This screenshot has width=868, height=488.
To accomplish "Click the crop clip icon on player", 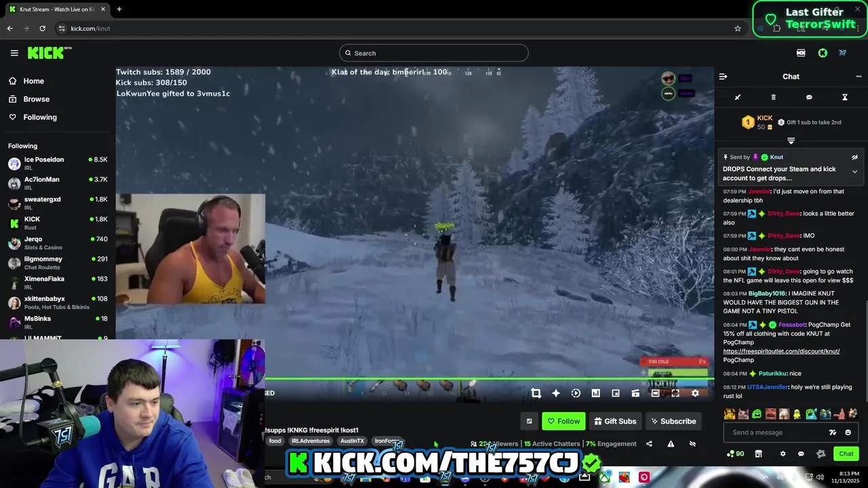I will [x=536, y=393].
